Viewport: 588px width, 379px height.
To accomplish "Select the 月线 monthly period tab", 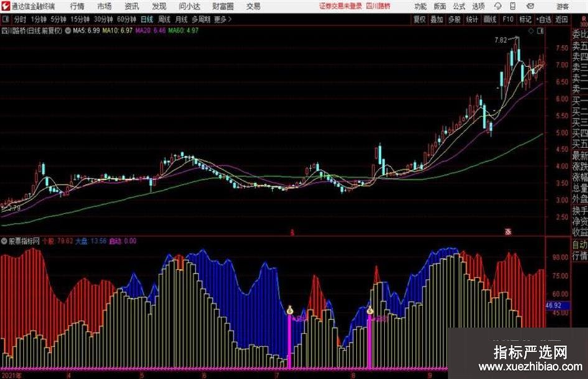I will [181, 19].
